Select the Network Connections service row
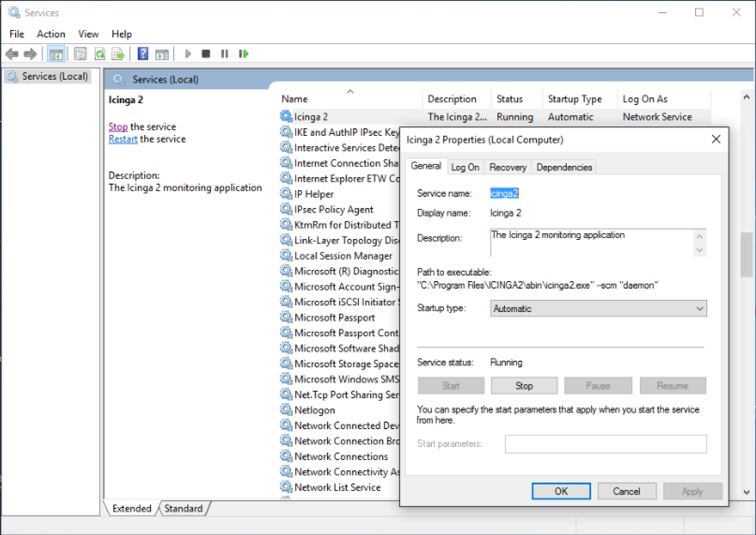The width and height of the screenshot is (756, 535). 340,457
